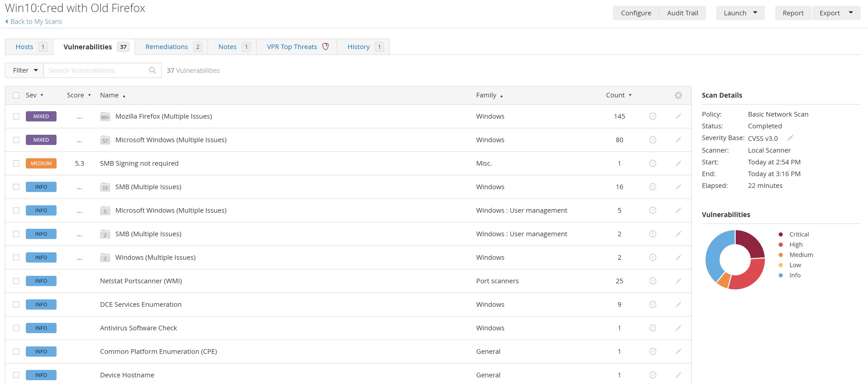
Task: Click the edit pencil on the DCE Services Enumeration row
Action: [678, 304]
